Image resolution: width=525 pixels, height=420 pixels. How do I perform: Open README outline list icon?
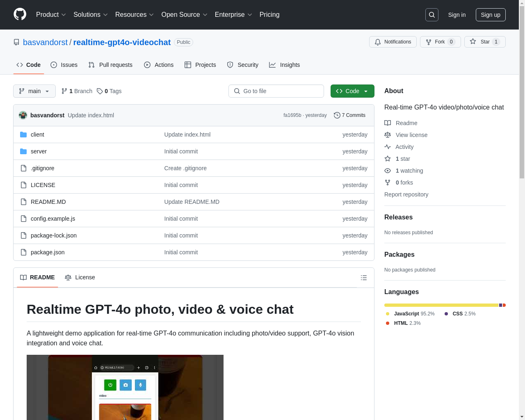(363, 278)
